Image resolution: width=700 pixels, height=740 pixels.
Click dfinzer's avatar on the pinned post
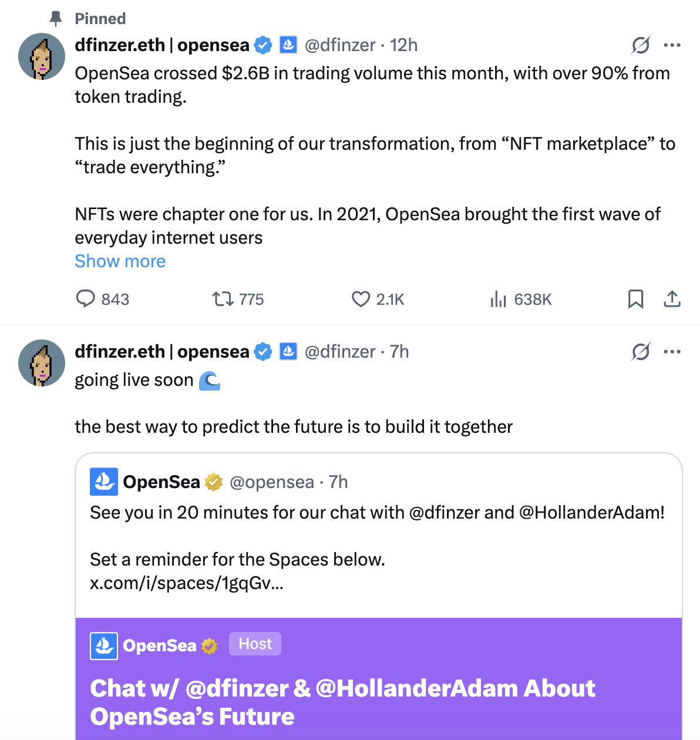42,56
